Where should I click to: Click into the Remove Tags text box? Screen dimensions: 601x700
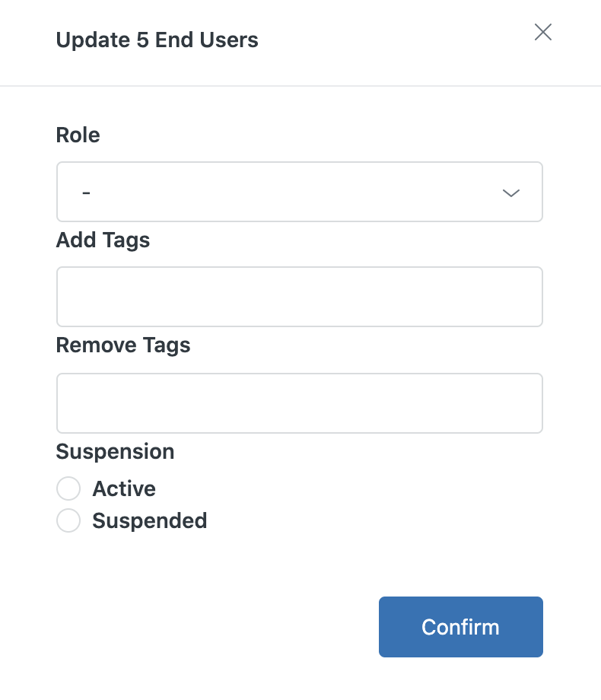pos(299,403)
